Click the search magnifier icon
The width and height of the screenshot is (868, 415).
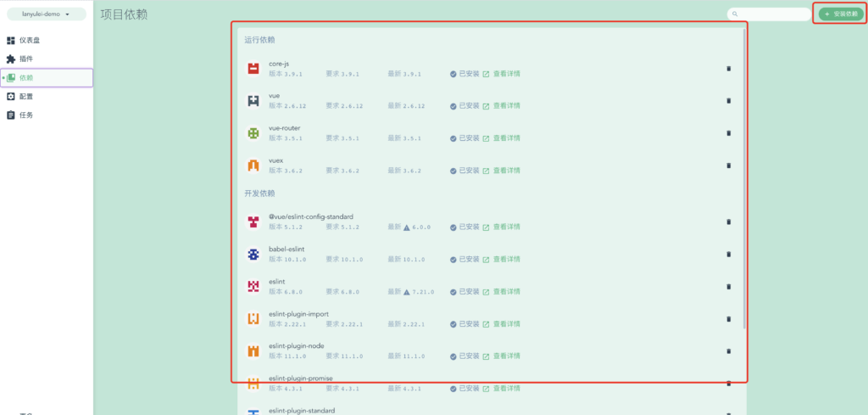click(x=735, y=14)
